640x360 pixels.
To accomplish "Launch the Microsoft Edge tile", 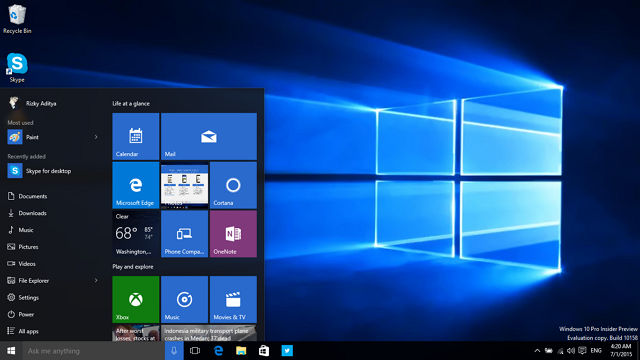I will point(136,185).
